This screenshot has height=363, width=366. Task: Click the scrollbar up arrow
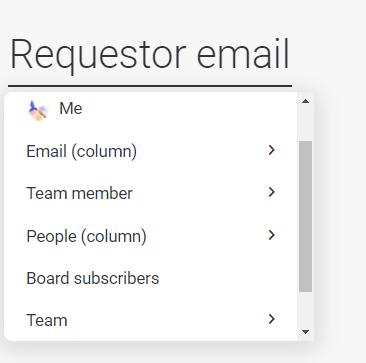[x=305, y=101]
